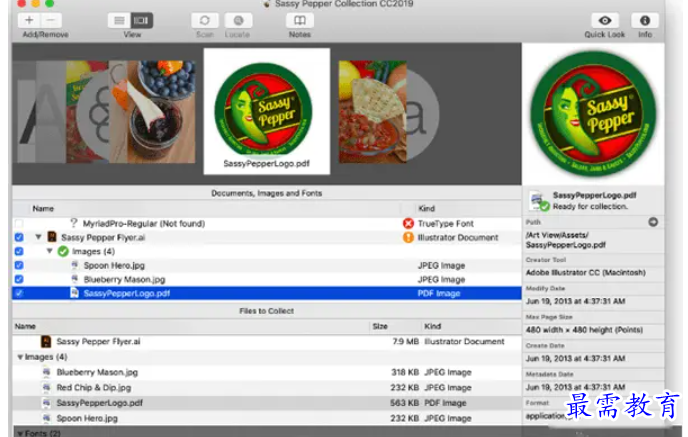
Task: Click the red error icon for MyriadPro-Regular
Action: (x=408, y=223)
